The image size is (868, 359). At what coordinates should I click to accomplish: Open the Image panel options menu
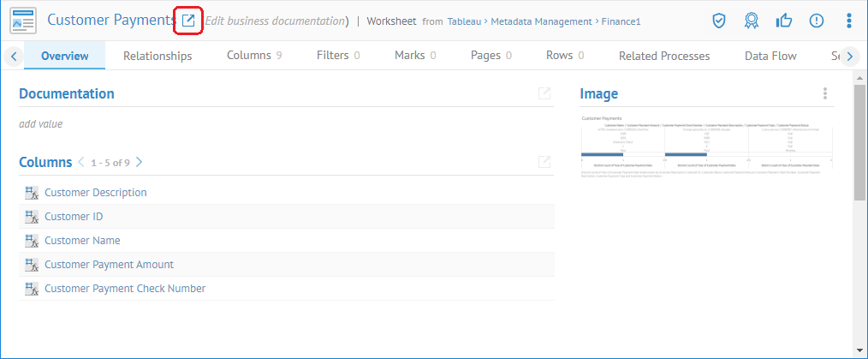tap(824, 93)
